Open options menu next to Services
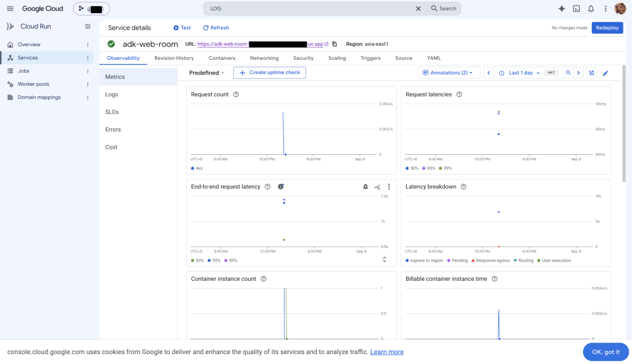Screen dimensions: 632x364 88,58
